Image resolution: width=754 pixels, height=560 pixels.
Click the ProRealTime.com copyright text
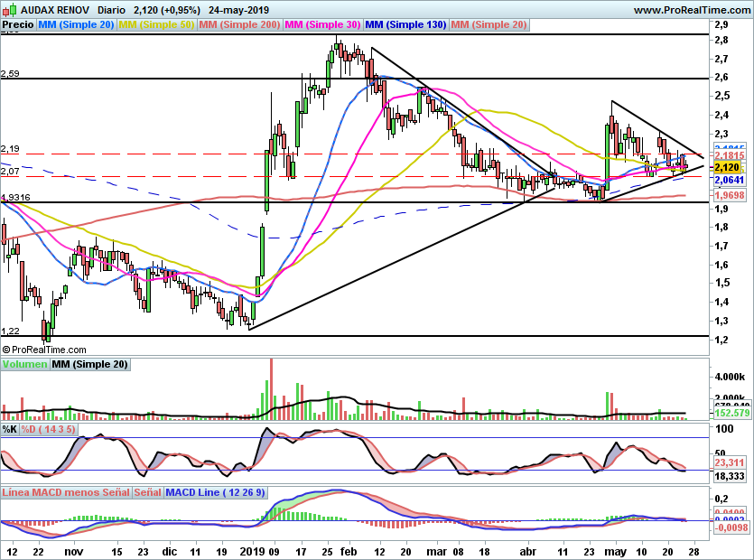tap(44, 350)
